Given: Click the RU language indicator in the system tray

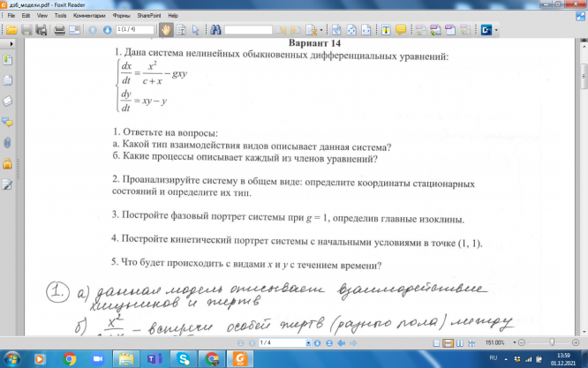Looking at the screenshot, I should coord(494,358).
